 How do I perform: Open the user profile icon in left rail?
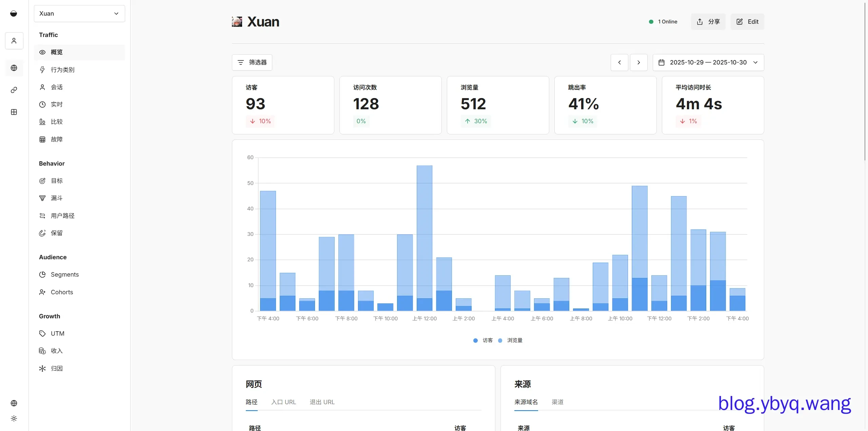(14, 41)
